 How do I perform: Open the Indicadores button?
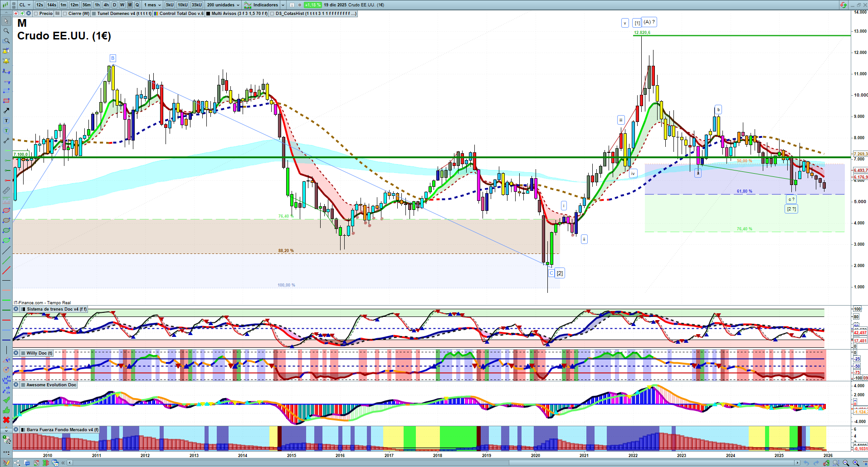(x=262, y=5)
